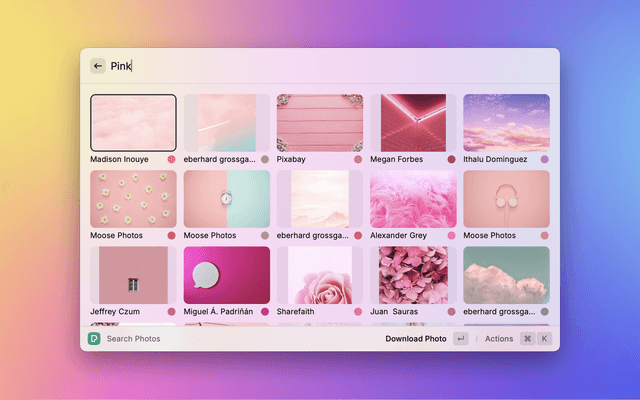
Task: Select the speech bubble photo by Miguel Á. Padriñán
Action: tap(226, 275)
